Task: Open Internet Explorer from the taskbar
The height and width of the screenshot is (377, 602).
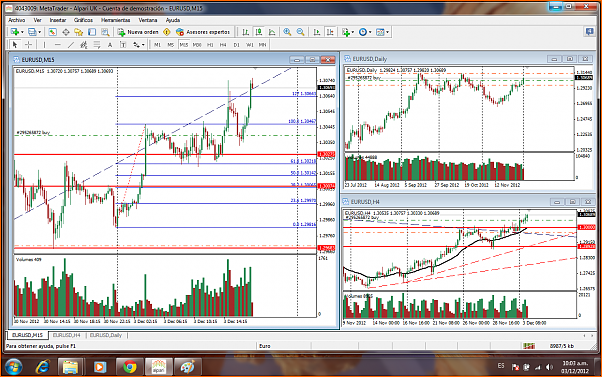Action: [43, 367]
